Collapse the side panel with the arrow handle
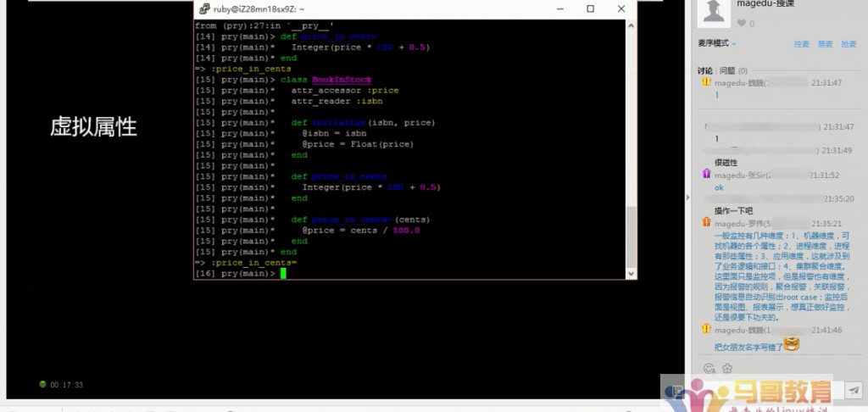The height and width of the screenshot is (412, 868). (688, 198)
